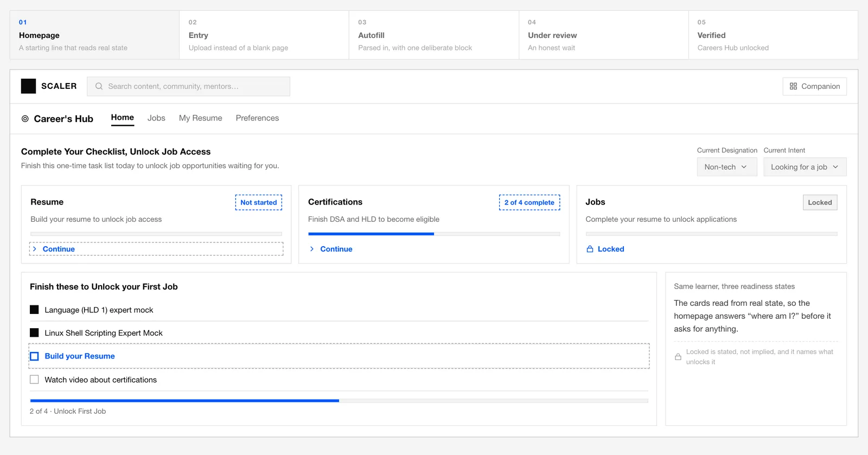The height and width of the screenshot is (455, 868).
Task: Click the Certifications progress bar
Action: tap(434, 234)
